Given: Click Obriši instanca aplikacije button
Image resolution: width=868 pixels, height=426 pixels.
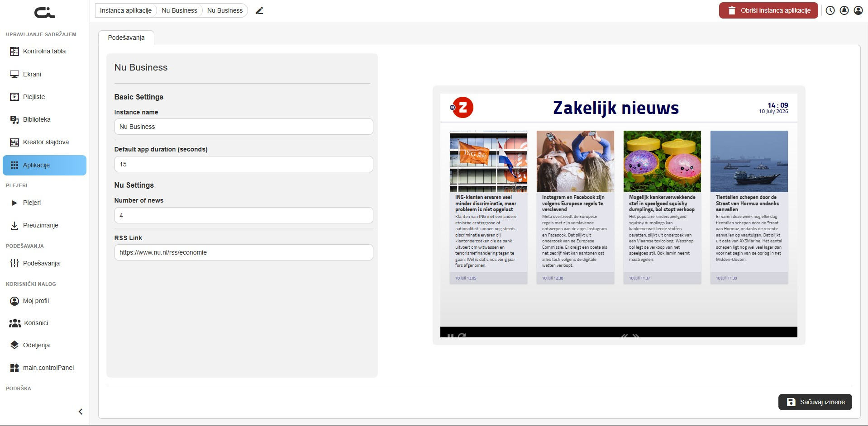Looking at the screenshot, I should 768,10.
